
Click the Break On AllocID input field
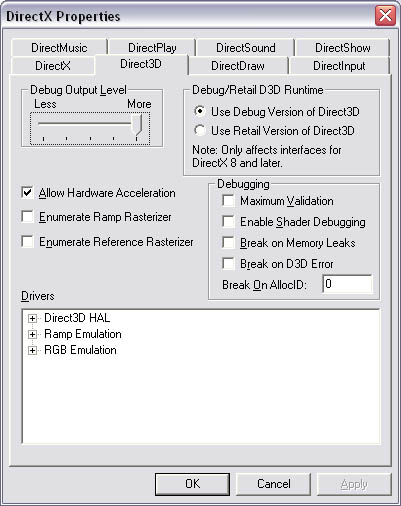[347, 284]
